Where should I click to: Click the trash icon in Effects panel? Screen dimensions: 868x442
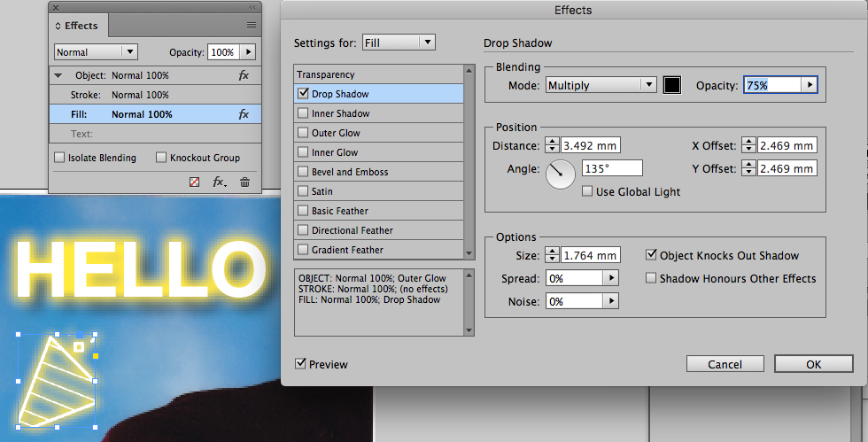click(244, 182)
